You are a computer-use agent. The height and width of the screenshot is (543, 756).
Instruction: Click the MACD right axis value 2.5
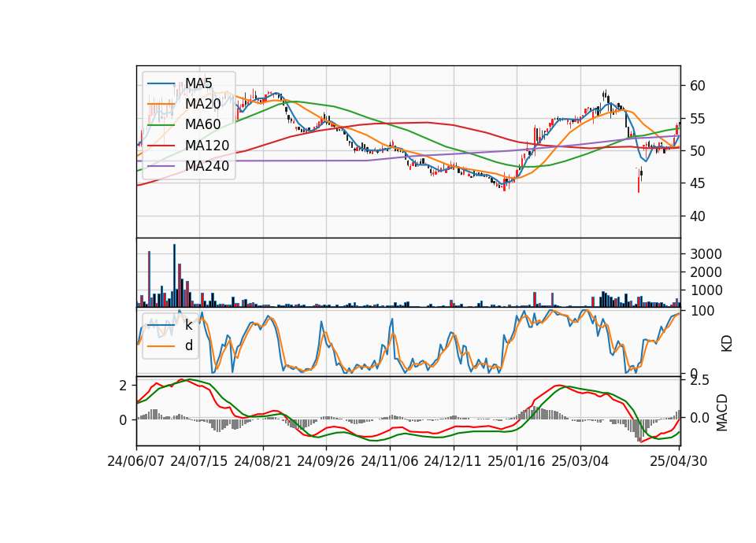[x=699, y=381]
